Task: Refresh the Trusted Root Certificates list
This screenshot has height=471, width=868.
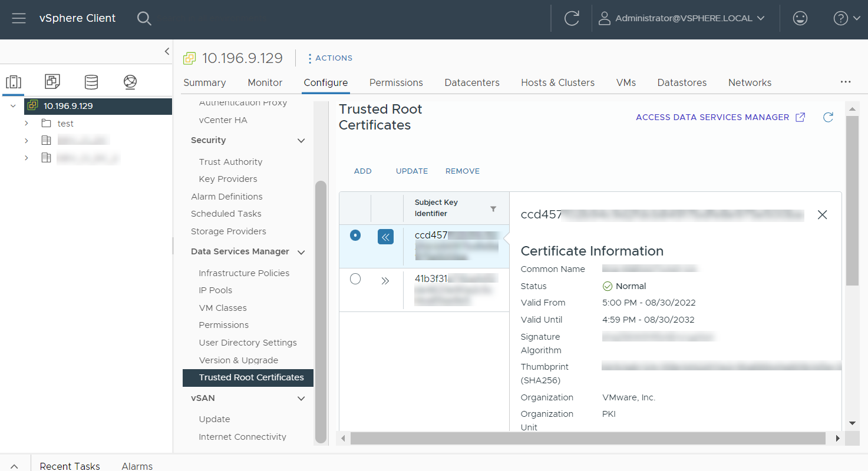Action: (828, 117)
